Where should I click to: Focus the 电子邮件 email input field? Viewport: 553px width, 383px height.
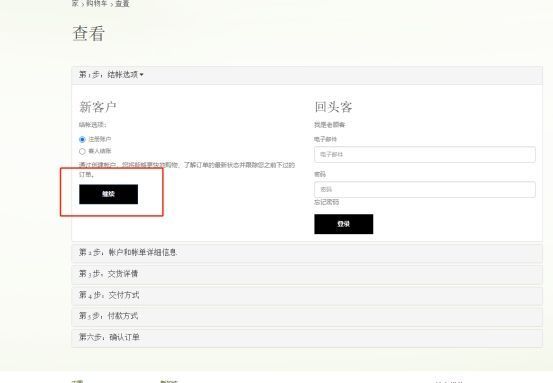point(425,154)
